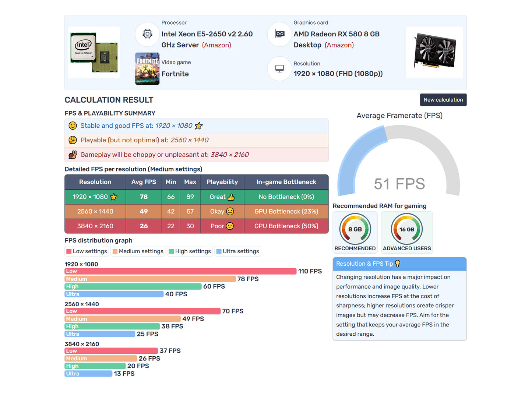
Task: Click the 16 GB advanced users gauge
Action: tap(406, 229)
